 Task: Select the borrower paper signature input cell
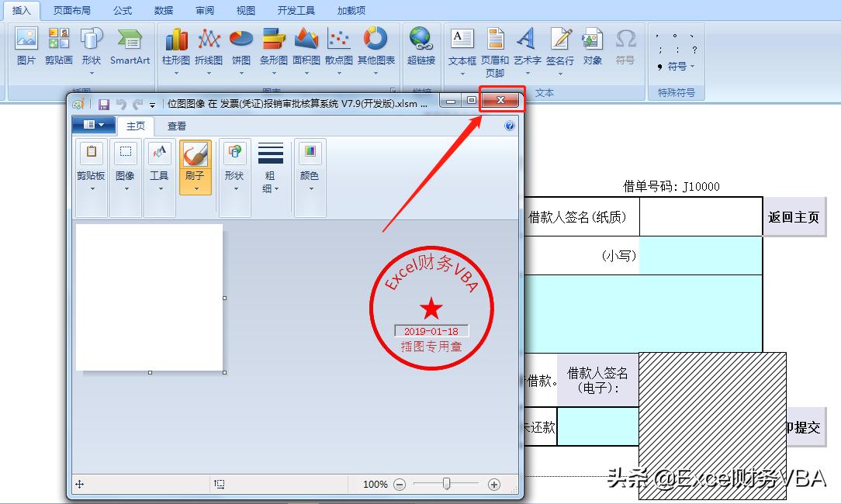click(x=701, y=216)
